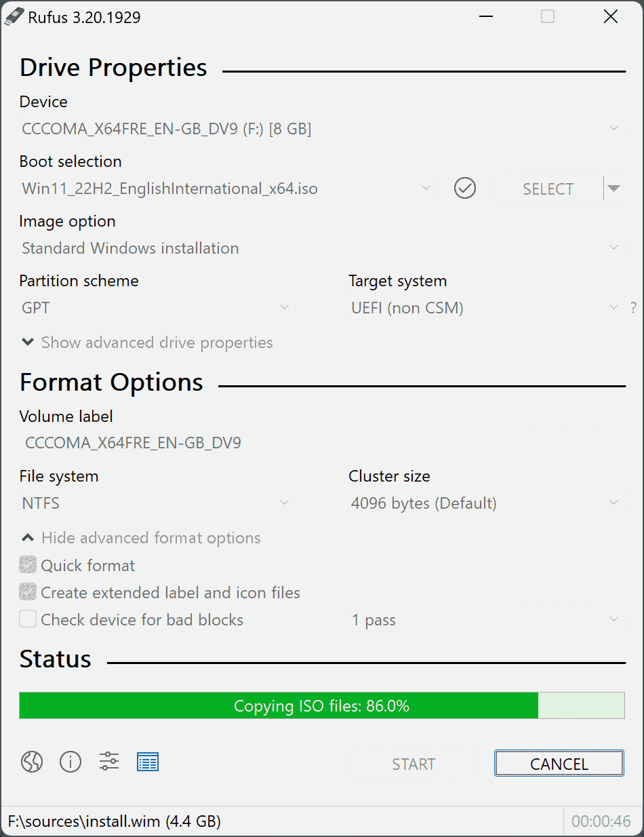Open the language selection globe icon
Viewport: 644px width, 837px height.
(x=31, y=762)
